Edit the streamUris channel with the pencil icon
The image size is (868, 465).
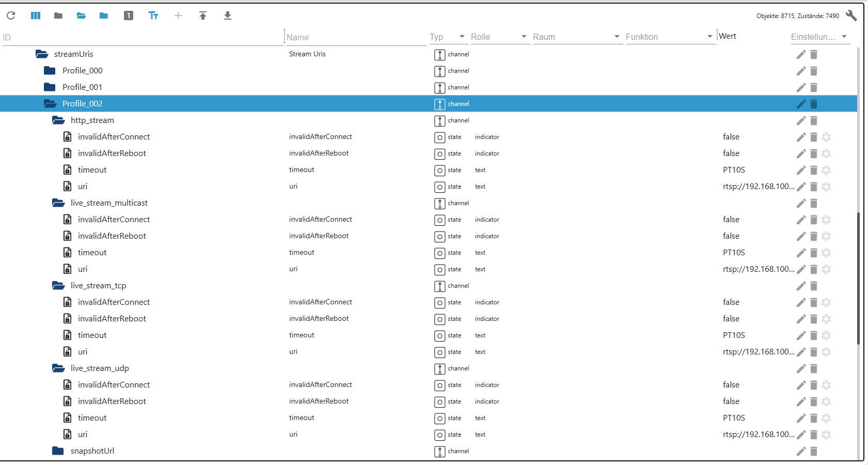click(801, 54)
